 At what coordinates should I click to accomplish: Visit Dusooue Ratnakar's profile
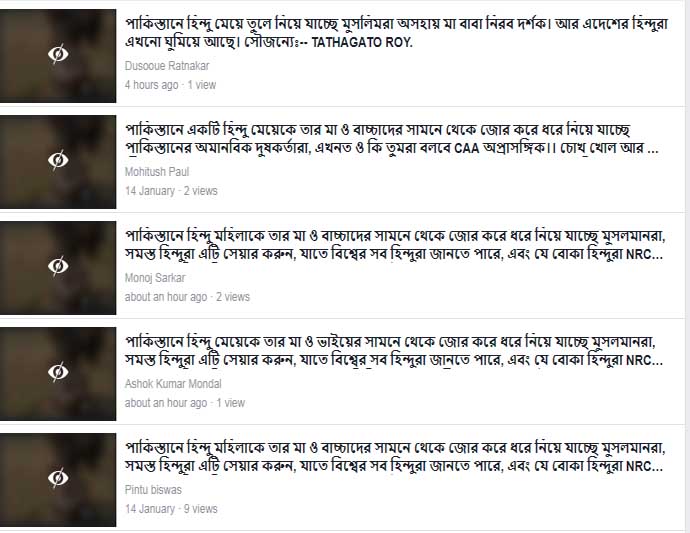coord(167,66)
